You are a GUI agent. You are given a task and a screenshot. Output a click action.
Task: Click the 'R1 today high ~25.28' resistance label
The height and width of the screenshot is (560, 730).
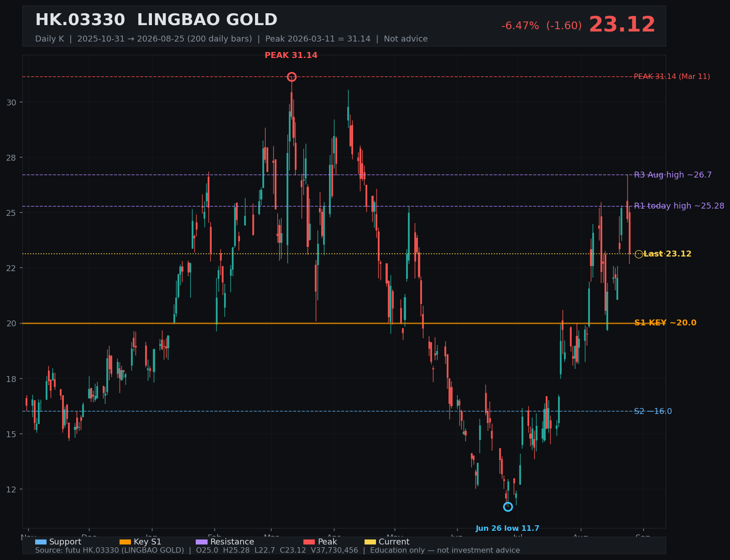[679, 206]
